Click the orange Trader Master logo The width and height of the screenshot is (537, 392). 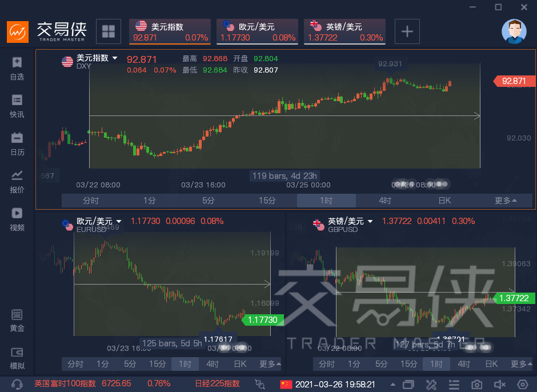pyautogui.click(x=18, y=32)
